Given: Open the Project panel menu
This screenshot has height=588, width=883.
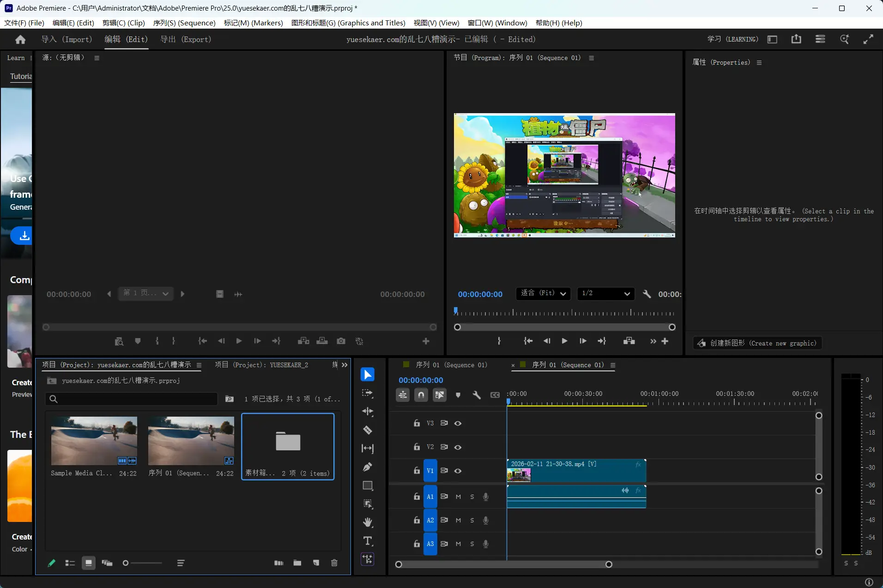Looking at the screenshot, I should (199, 365).
